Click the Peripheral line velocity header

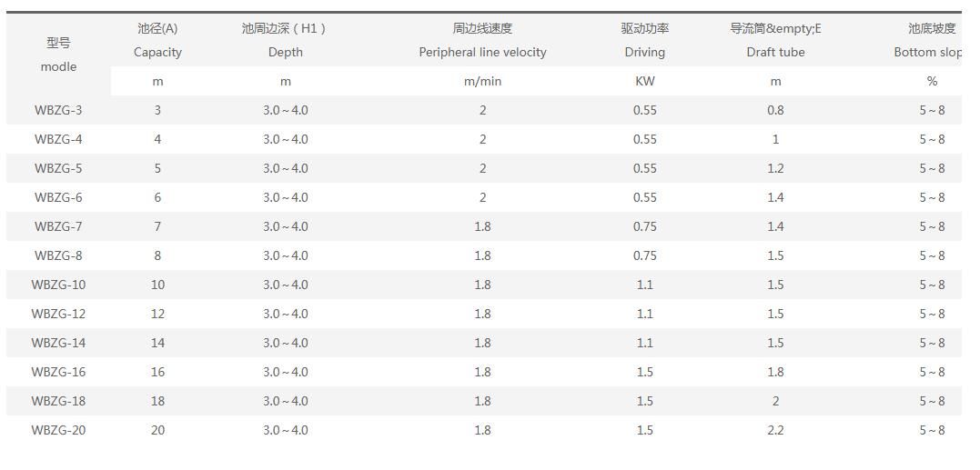coord(482,40)
